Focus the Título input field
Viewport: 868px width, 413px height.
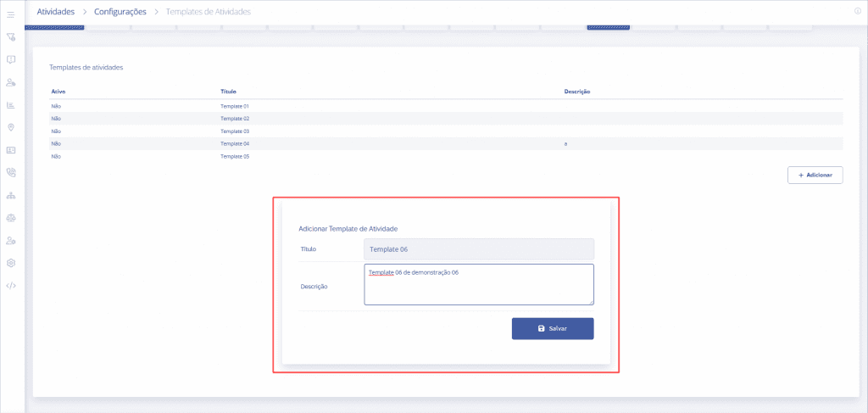coord(479,249)
